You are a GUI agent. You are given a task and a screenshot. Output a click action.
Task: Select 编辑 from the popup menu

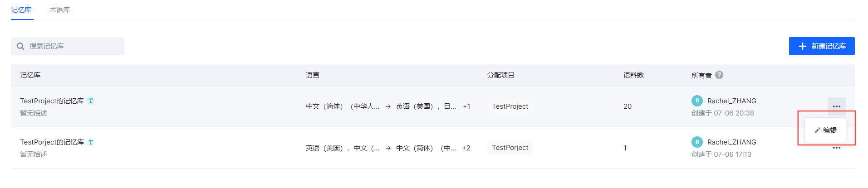[825, 130]
